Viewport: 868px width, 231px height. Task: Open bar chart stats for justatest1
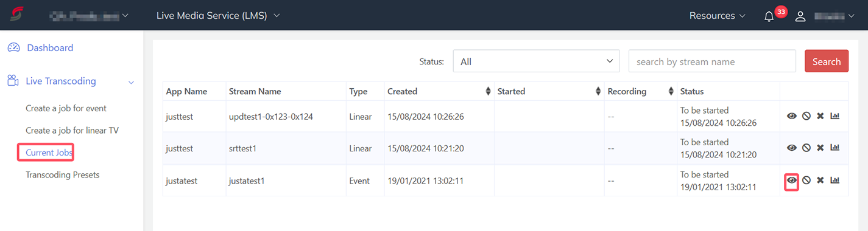coord(835,181)
